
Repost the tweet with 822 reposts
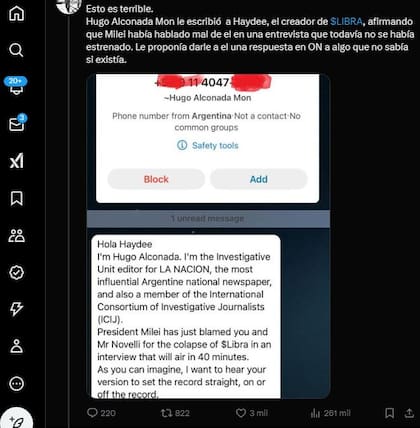(x=175, y=413)
